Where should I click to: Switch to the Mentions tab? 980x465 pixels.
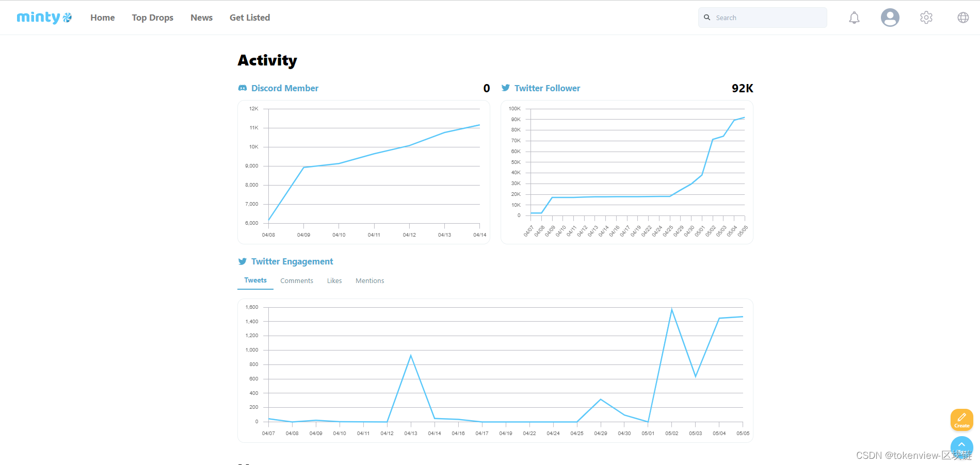pos(370,281)
